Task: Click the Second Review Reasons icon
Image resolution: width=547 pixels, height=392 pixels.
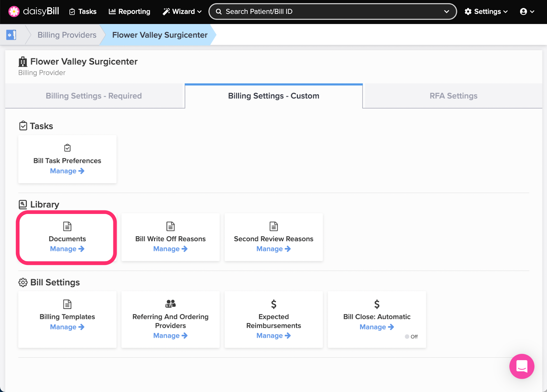Action: [274, 226]
